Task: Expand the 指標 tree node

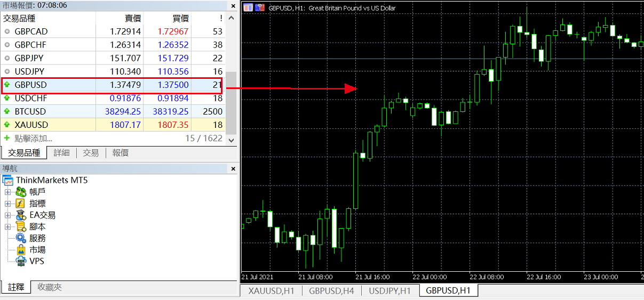Action: pos(7,204)
